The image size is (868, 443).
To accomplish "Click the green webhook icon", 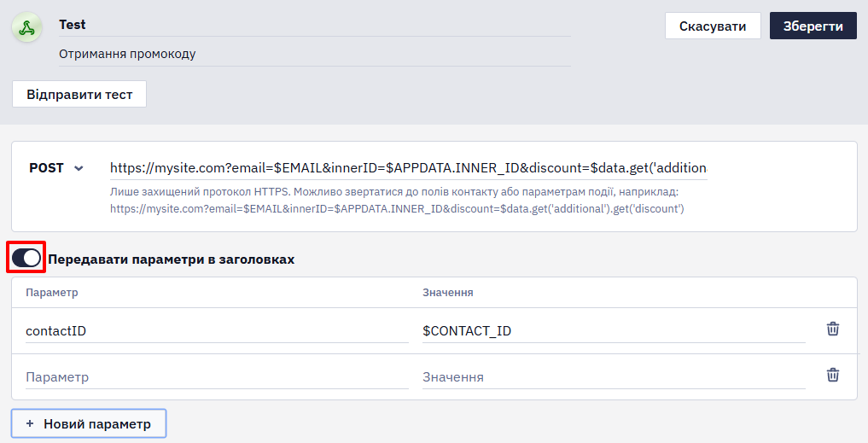I will tap(26, 27).
